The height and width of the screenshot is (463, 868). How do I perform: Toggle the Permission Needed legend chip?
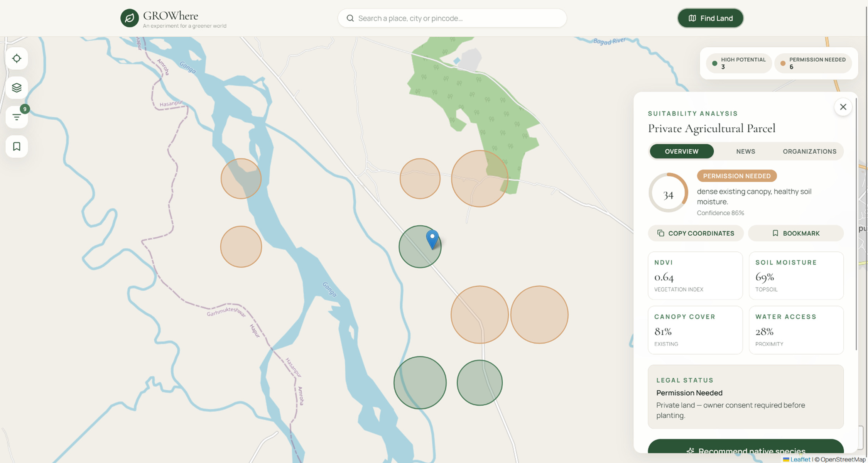(813, 63)
